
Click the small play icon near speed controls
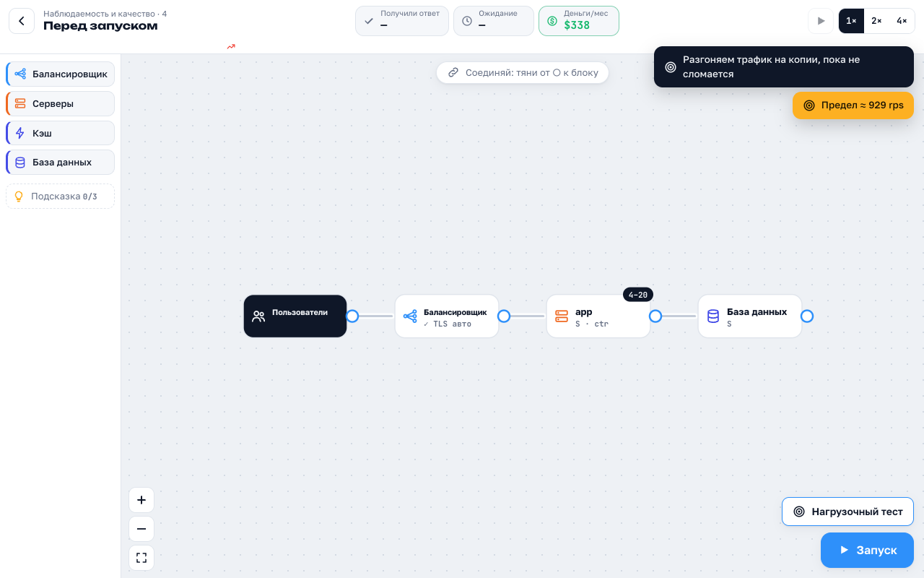coord(821,21)
